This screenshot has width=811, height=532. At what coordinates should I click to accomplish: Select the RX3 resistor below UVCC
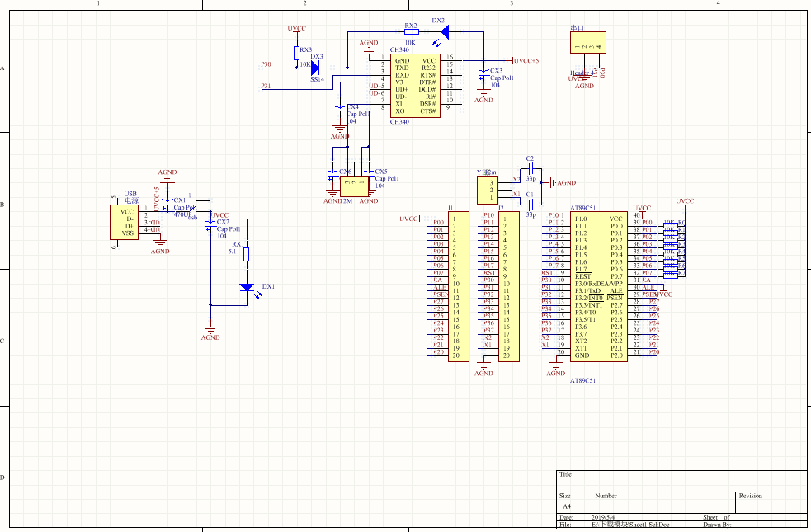(x=296, y=54)
